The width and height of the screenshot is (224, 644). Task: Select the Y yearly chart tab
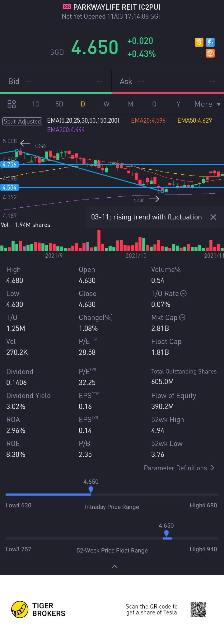tap(178, 104)
